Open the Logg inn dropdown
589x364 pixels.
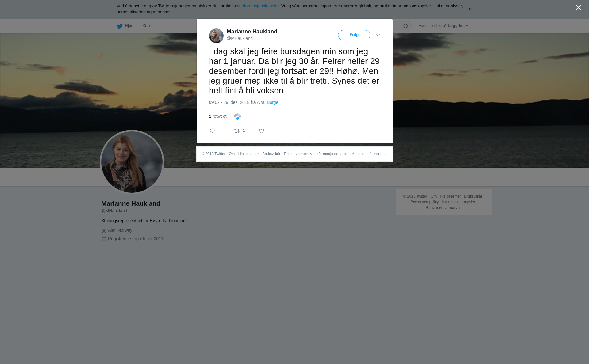point(458,26)
